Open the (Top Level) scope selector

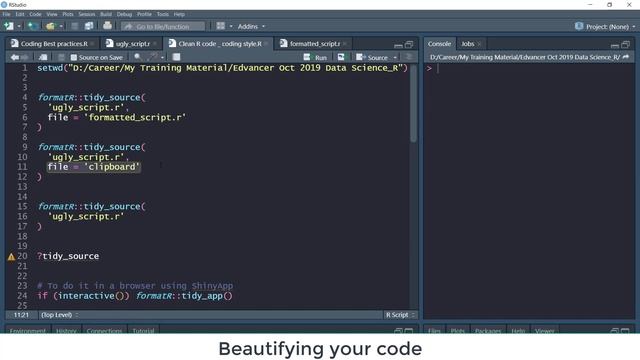[x=60, y=315]
